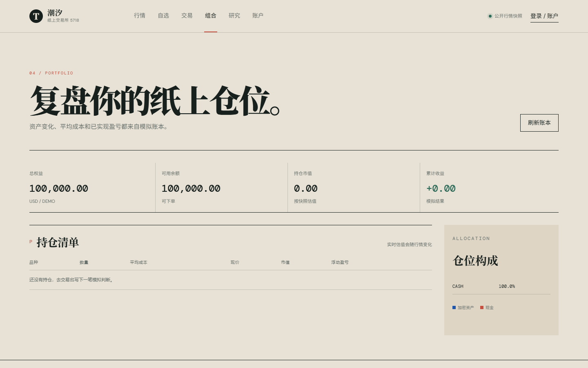Click the 持仓清单 section heading
Viewport: 588px width, 368px height.
58,242
